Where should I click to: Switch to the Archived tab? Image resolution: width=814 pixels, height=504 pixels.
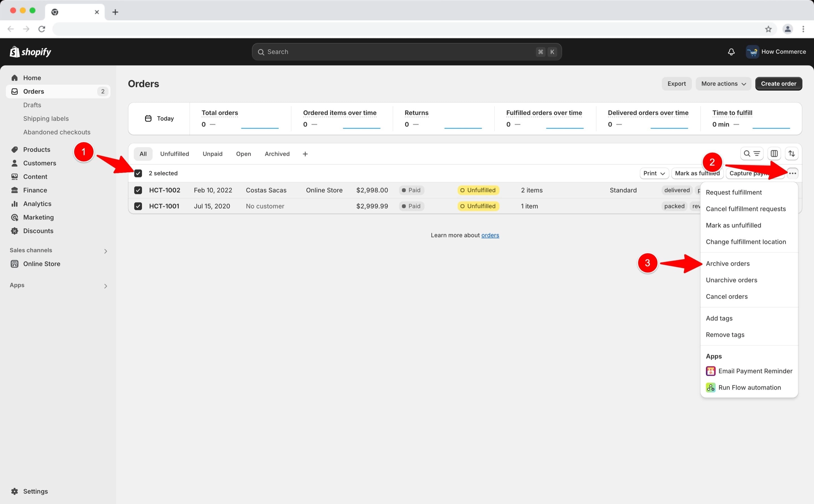[277, 154]
